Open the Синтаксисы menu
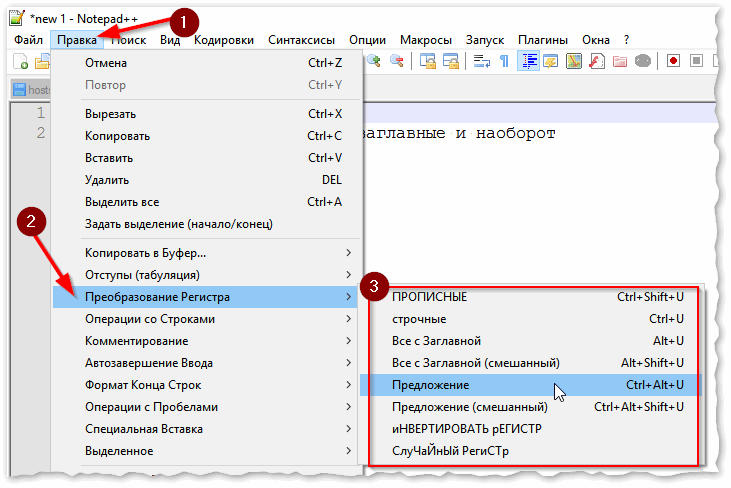The image size is (731, 488). point(301,40)
